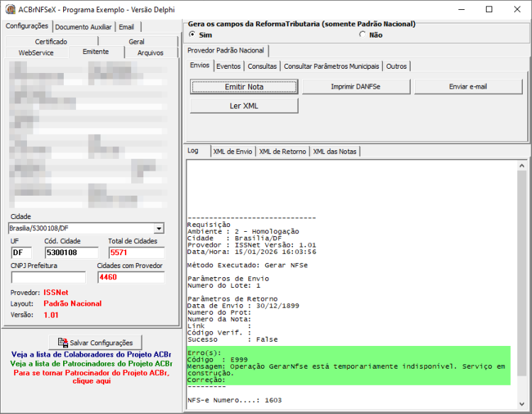The height and width of the screenshot is (414, 532).
Task: Click the Total de Cidades field
Action: point(137,252)
